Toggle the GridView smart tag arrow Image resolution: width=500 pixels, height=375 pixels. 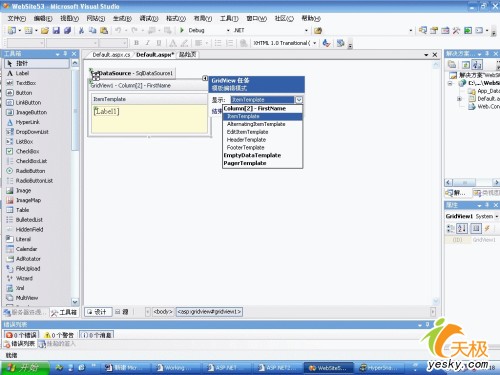point(205,78)
